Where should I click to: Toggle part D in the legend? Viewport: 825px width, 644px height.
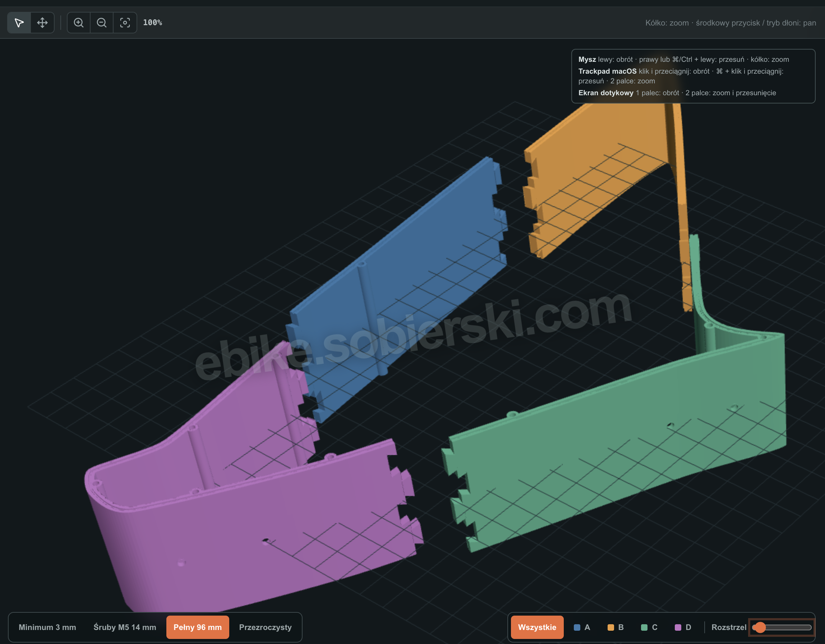tap(683, 627)
